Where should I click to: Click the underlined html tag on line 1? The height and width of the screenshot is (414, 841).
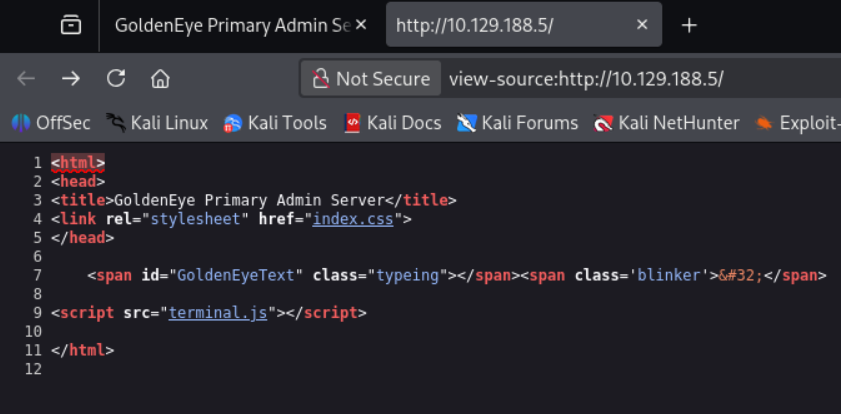(78, 162)
